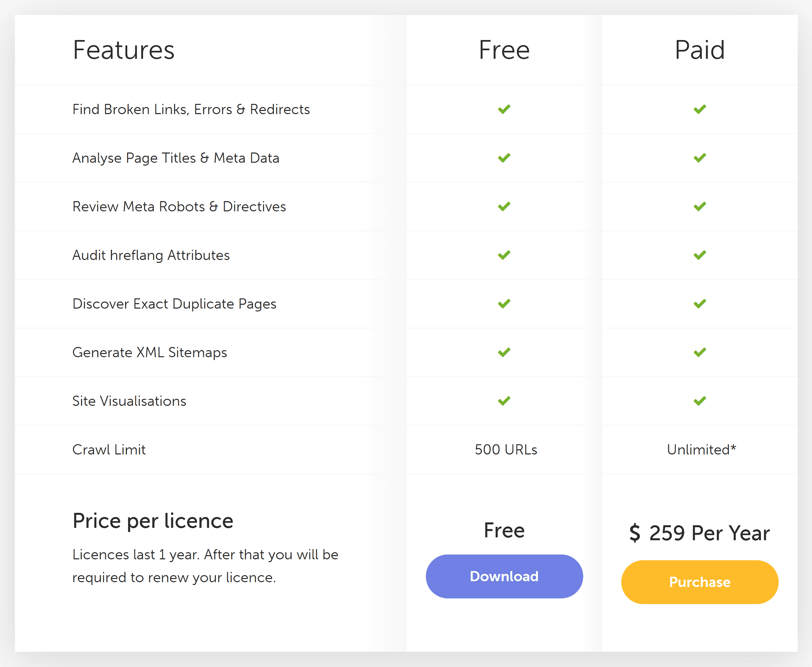812x667 pixels.
Task: Click the checkmark for Audit hreflang Attributes under Paid
Action: pyautogui.click(x=700, y=255)
